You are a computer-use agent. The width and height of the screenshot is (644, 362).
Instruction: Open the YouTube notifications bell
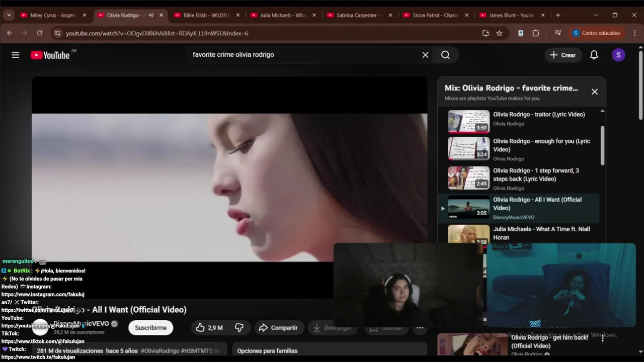pos(594,55)
